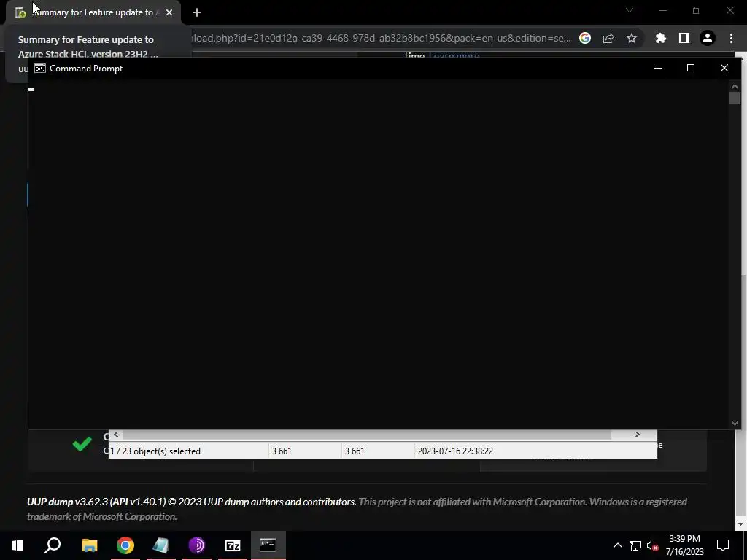Click the green checkmark icon
Viewport: 747px width, 560px height.
coord(82,444)
